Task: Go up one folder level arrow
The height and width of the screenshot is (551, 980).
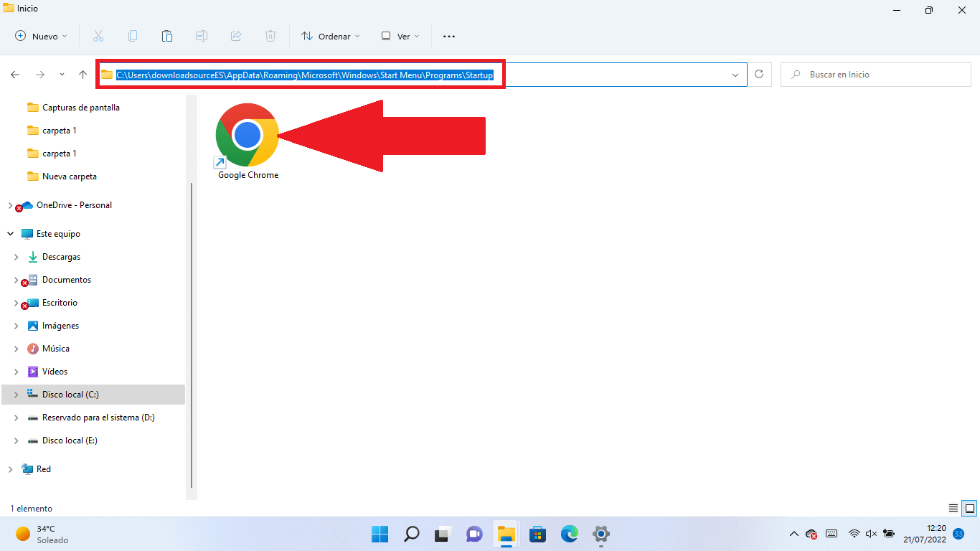Action: pyautogui.click(x=83, y=75)
